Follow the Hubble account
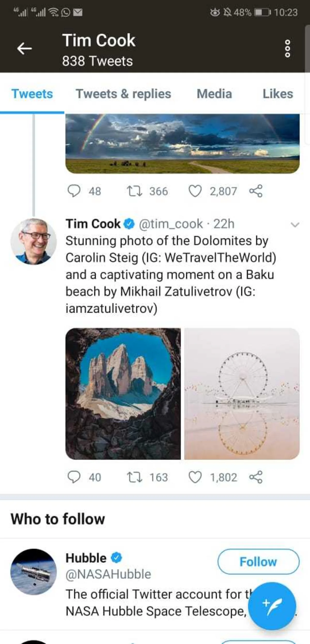The width and height of the screenshot is (310, 644). click(x=258, y=562)
